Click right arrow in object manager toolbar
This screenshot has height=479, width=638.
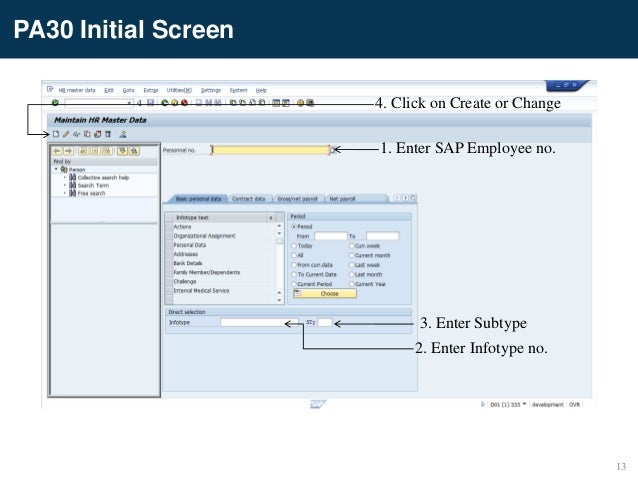tap(68, 151)
